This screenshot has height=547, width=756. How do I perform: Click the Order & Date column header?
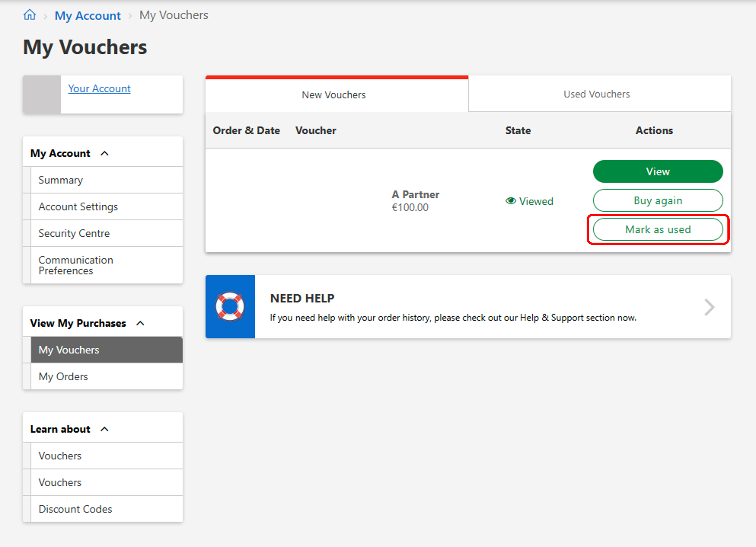[246, 130]
